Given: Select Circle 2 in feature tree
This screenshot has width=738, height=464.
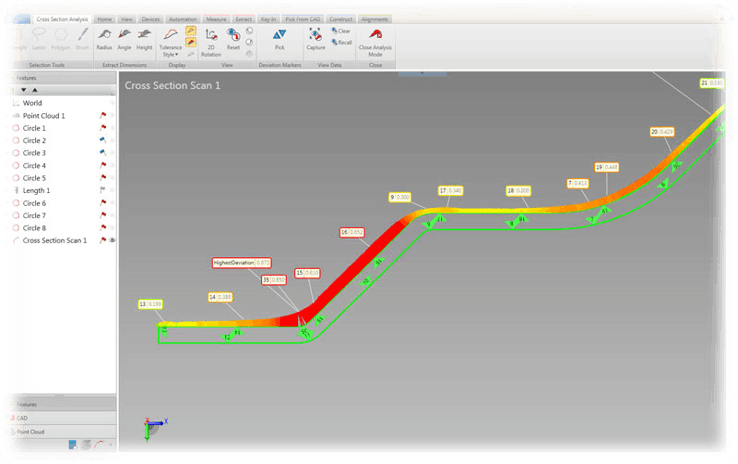Looking at the screenshot, I should pyautogui.click(x=34, y=140).
